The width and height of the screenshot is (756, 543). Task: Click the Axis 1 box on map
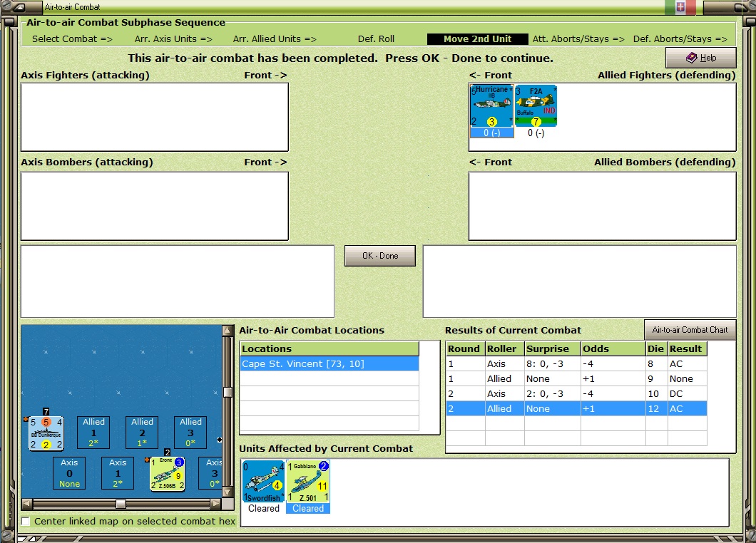click(x=118, y=473)
